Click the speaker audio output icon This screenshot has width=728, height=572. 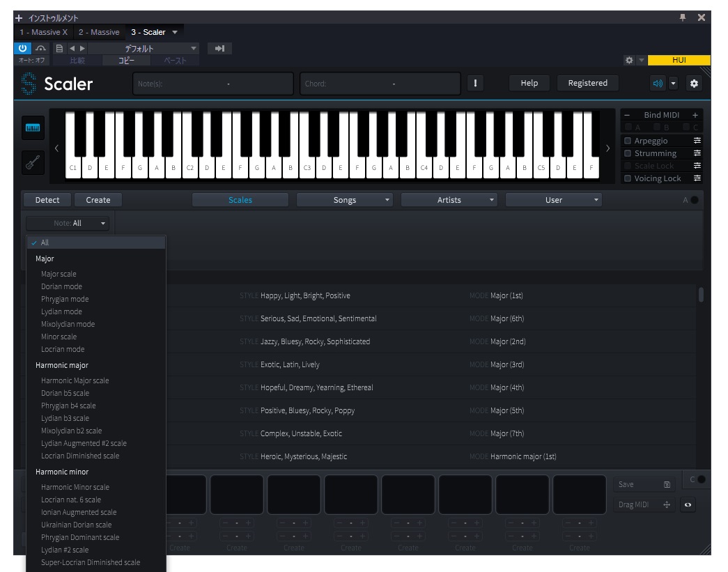(x=658, y=84)
